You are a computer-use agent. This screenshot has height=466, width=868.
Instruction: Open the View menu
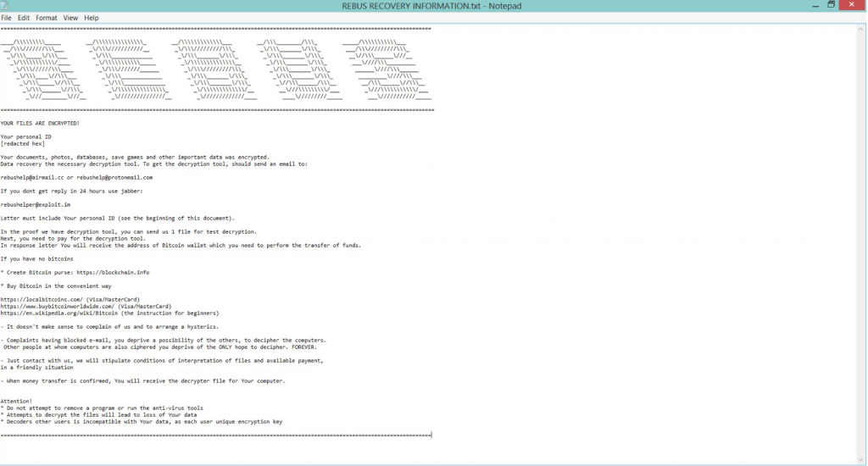70,18
